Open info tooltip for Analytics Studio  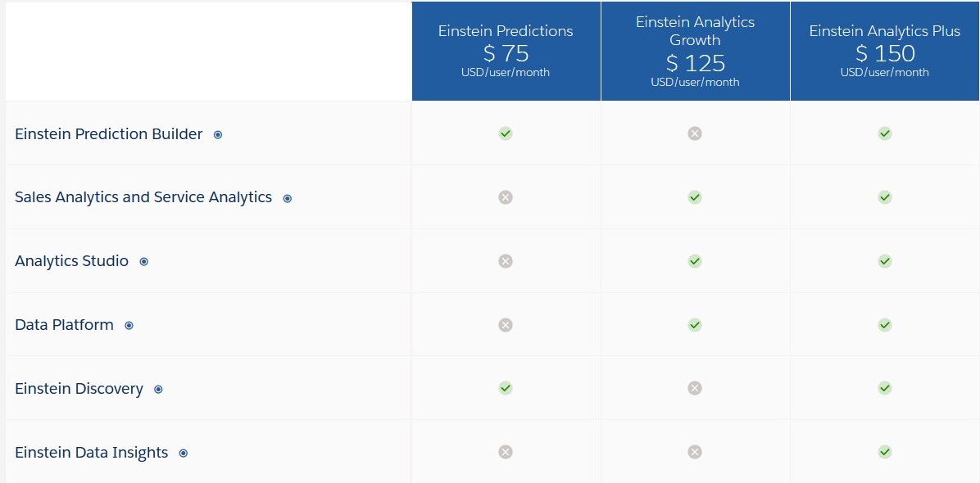point(144,262)
